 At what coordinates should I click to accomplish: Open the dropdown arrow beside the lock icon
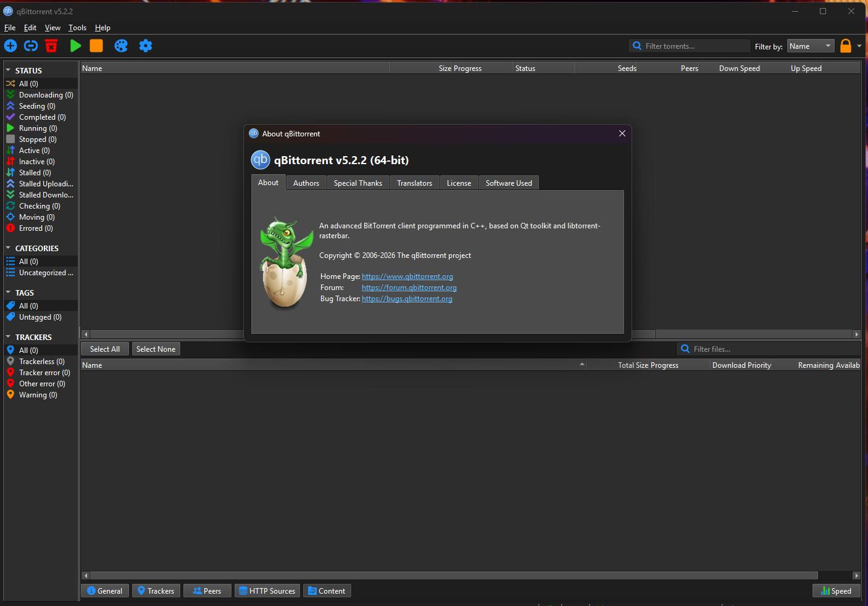click(x=859, y=46)
